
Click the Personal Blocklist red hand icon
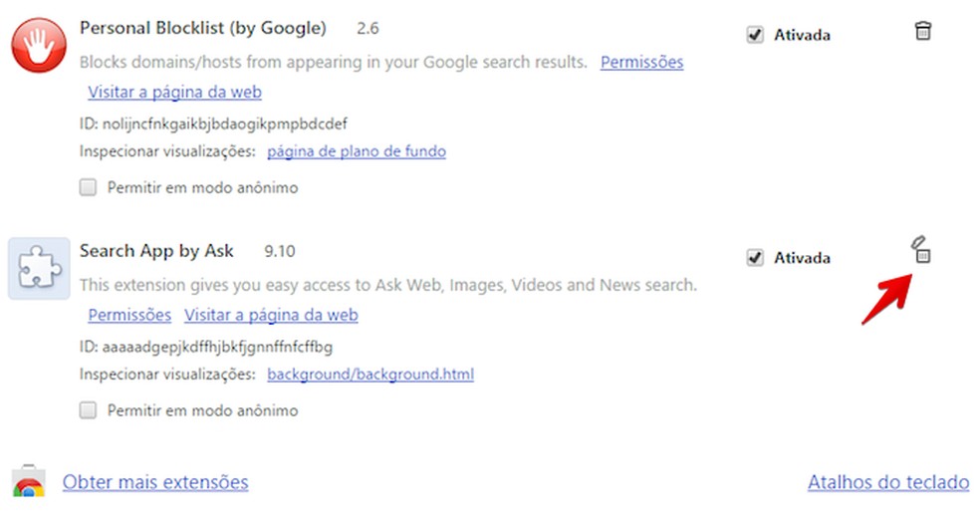39,44
